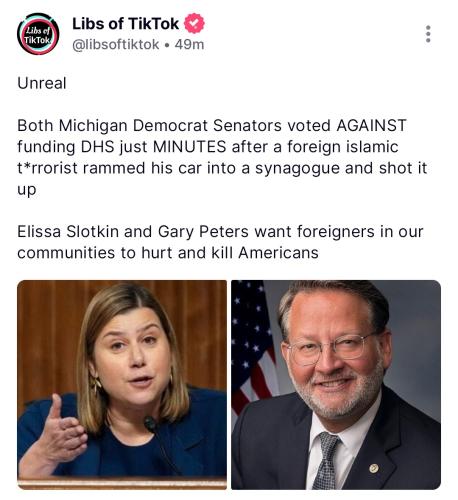
Task: Open the Libs of TikTok display name
Action: pos(125,24)
